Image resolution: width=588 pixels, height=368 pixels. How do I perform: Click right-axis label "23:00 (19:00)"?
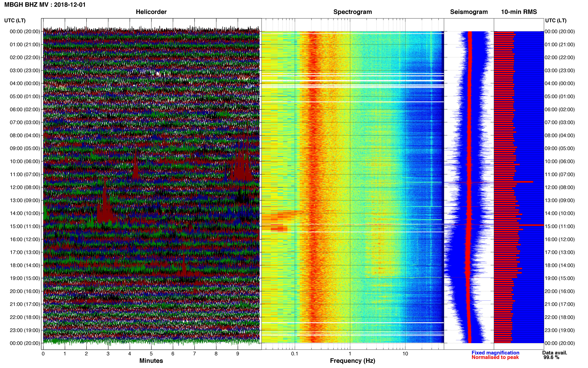point(560,330)
